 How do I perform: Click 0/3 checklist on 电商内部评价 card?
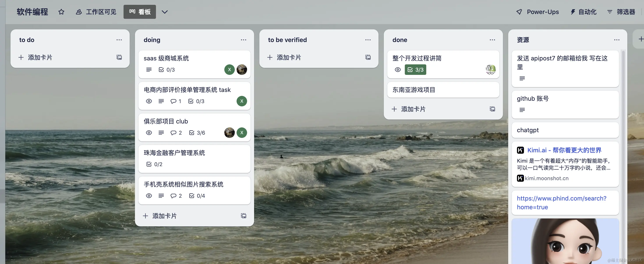click(x=196, y=101)
